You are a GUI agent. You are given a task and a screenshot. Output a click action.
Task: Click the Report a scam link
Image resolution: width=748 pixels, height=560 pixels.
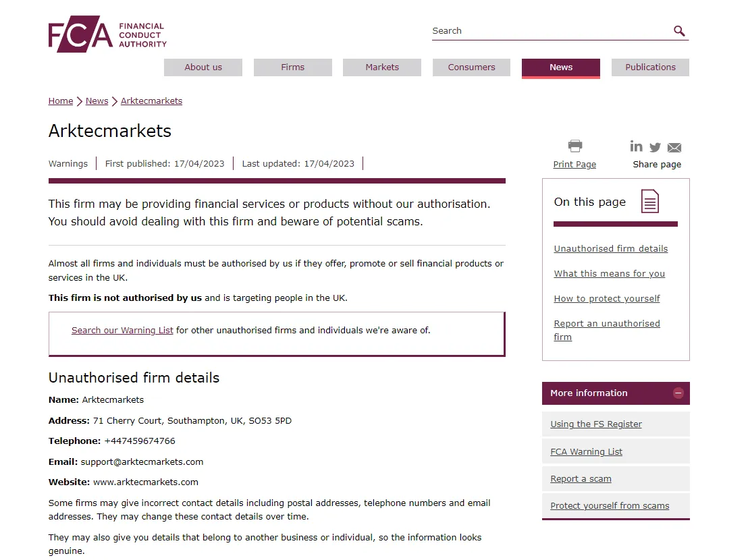(581, 479)
